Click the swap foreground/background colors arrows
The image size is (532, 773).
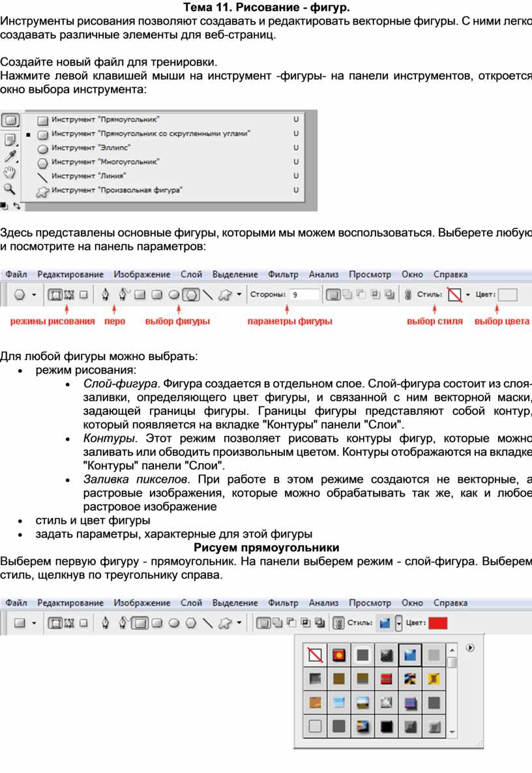pyautogui.click(x=17, y=206)
